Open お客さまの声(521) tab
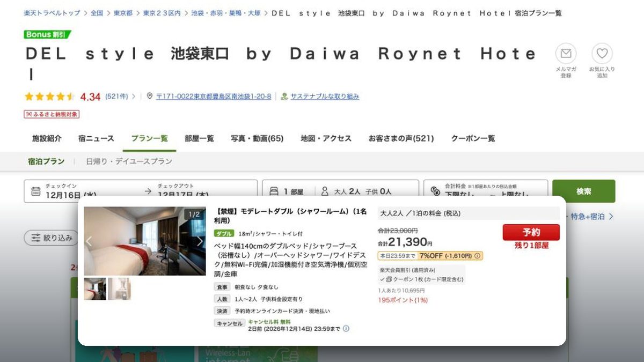644x362 pixels. (401, 138)
